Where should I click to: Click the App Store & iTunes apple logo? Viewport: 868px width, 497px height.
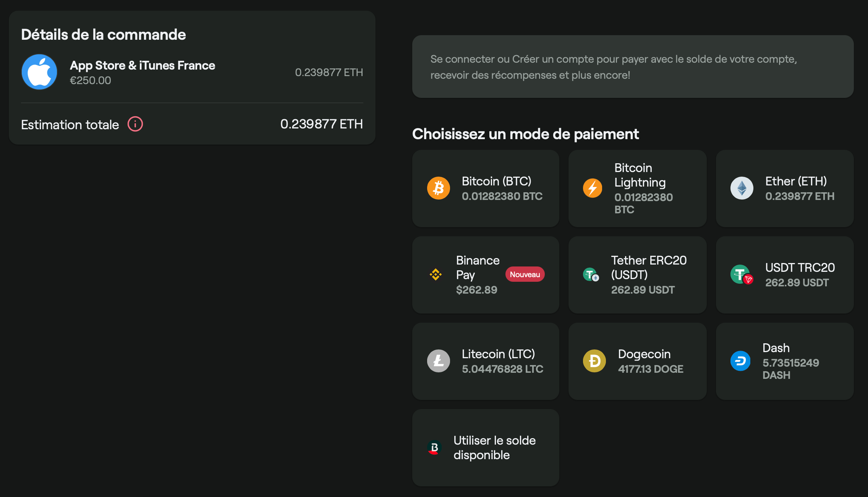click(x=39, y=71)
